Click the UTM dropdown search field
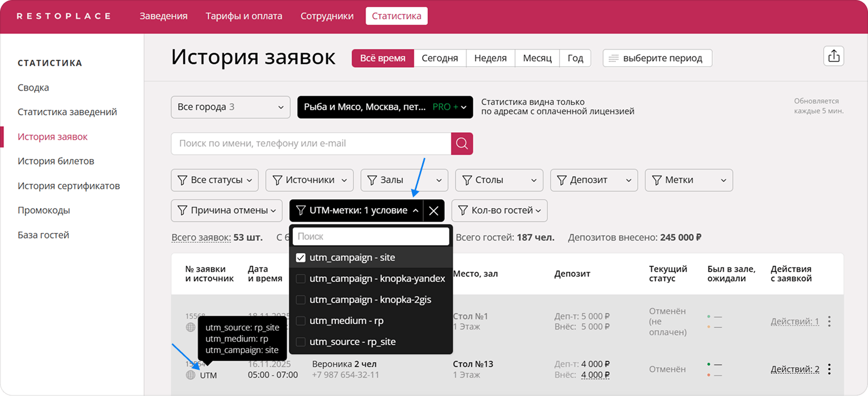The height and width of the screenshot is (396, 868). coord(370,236)
